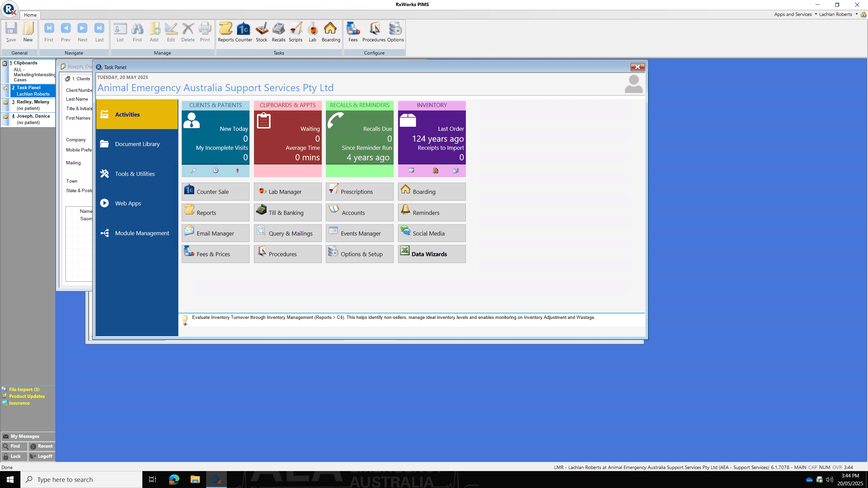Go to Prev record
868x488 pixels.
pos(65,32)
